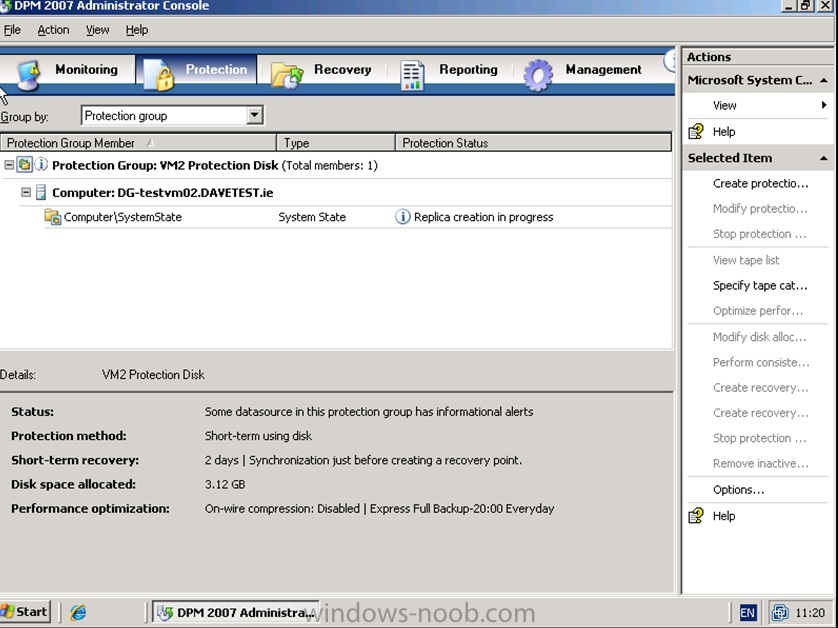Open the Help menu
The width and height of the screenshot is (838, 628).
[x=137, y=30]
